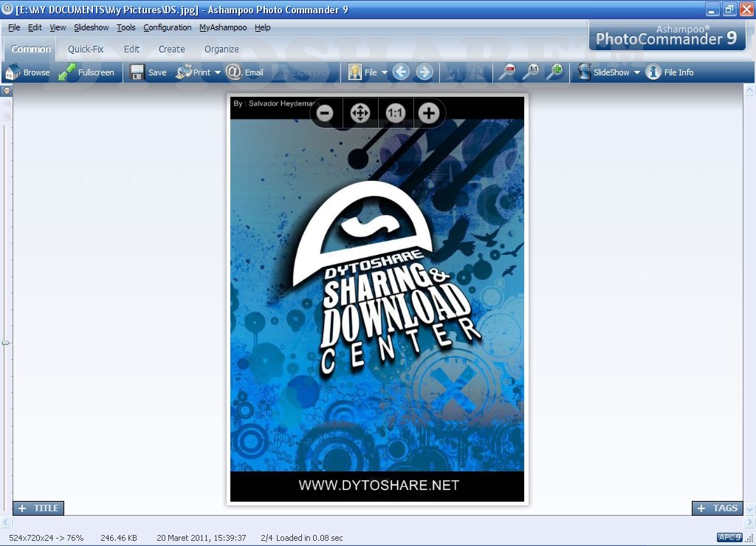Click the horizontal scrollbar left arrow
The height and width of the screenshot is (546, 756).
coord(5,522)
